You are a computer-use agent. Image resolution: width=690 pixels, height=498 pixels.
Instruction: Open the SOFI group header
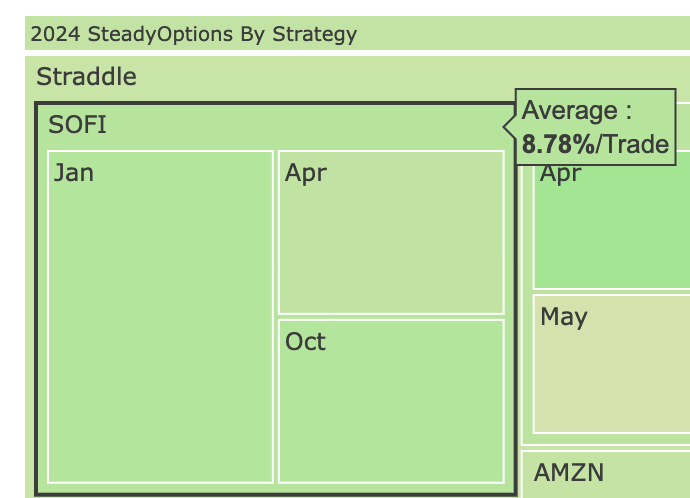click(x=275, y=127)
